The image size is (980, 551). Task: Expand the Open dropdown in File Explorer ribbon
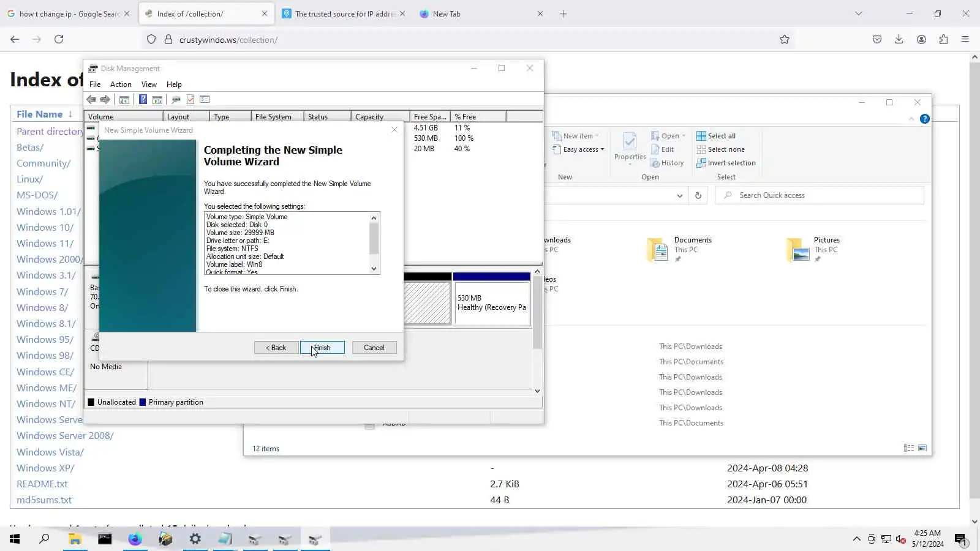pos(668,136)
